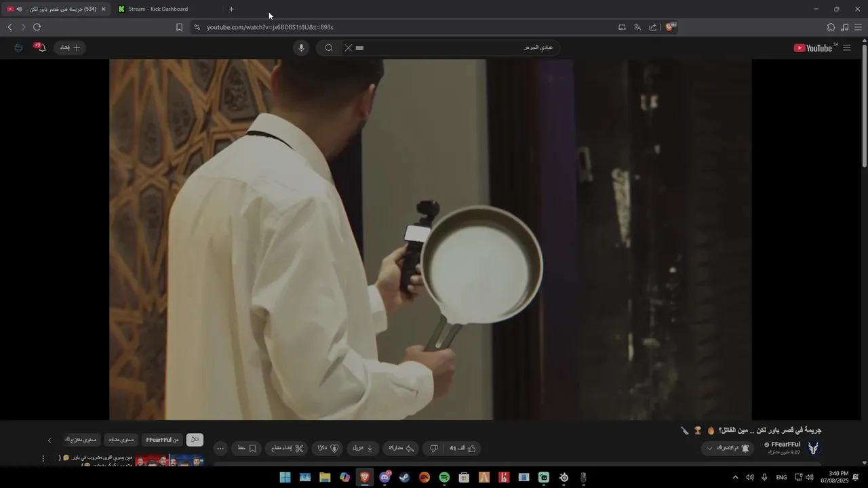Click the YouTube search magnifier button

329,47
